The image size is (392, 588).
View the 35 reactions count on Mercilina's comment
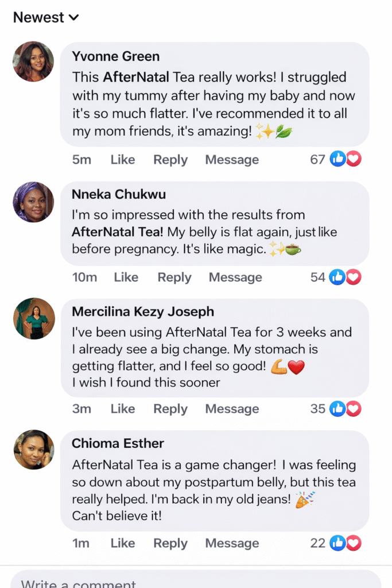coord(318,409)
